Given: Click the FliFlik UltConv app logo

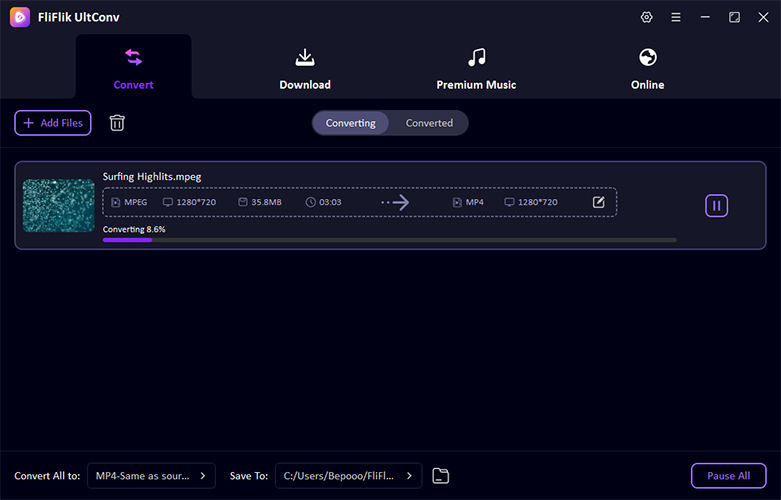Looking at the screenshot, I should pos(20,17).
